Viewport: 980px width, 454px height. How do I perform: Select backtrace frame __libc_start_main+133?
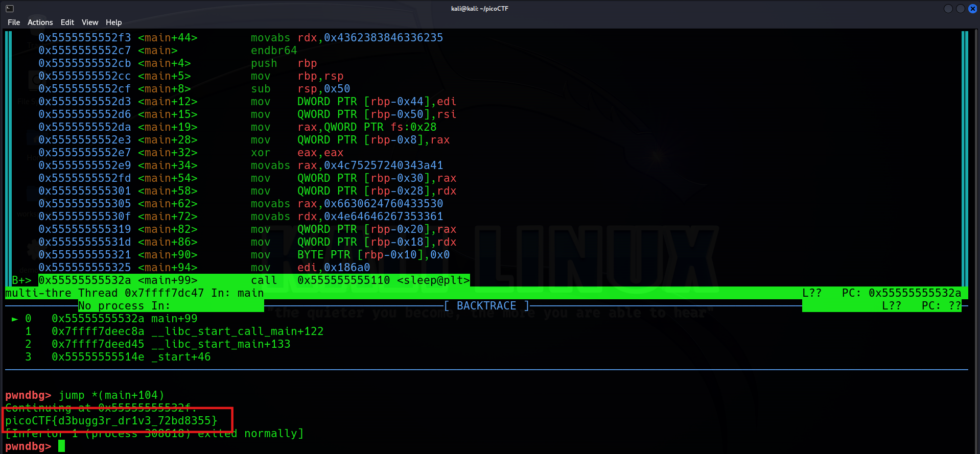(158, 344)
